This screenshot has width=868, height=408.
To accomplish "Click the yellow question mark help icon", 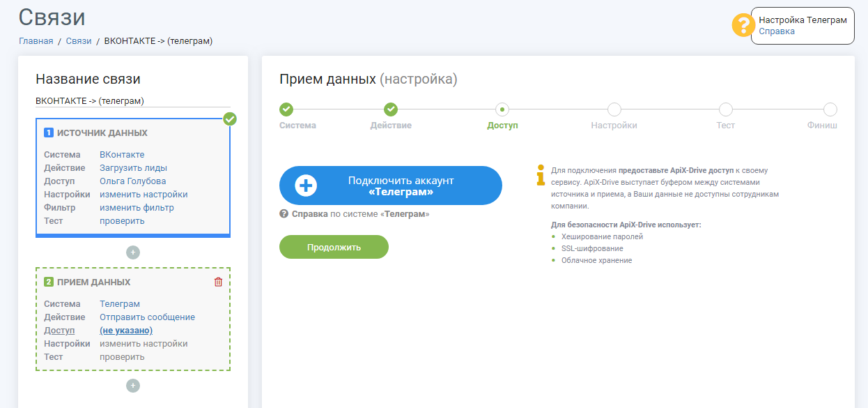I will [743, 25].
